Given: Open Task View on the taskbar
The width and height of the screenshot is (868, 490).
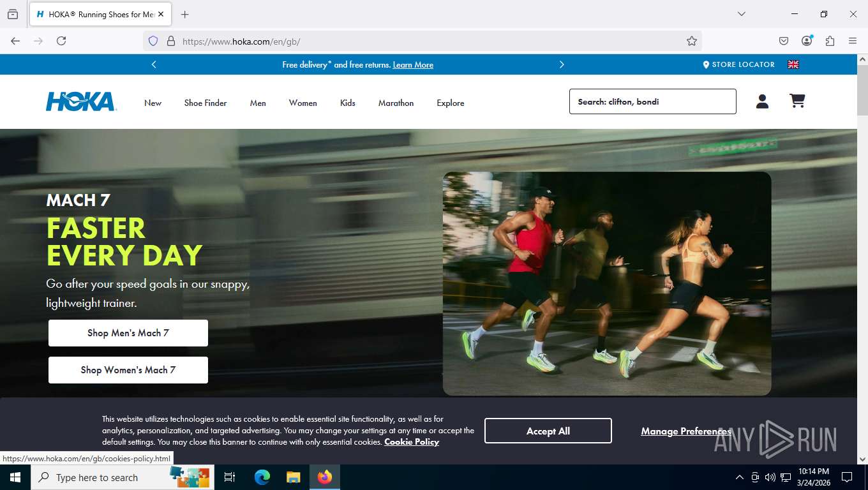Looking at the screenshot, I should [230, 477].
